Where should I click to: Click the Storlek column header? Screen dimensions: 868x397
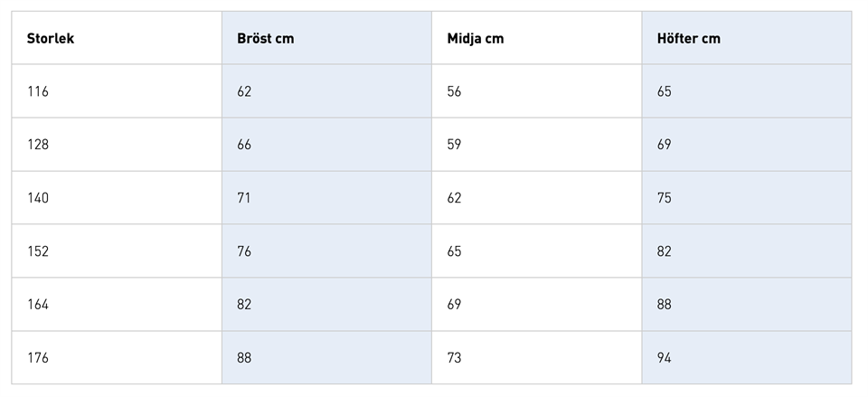[x=51, y=39]
